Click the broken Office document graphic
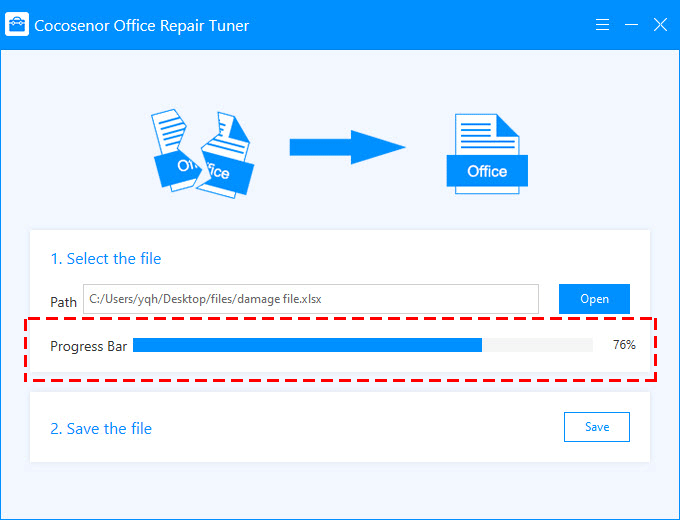680x520 pixels. (203, 154)
